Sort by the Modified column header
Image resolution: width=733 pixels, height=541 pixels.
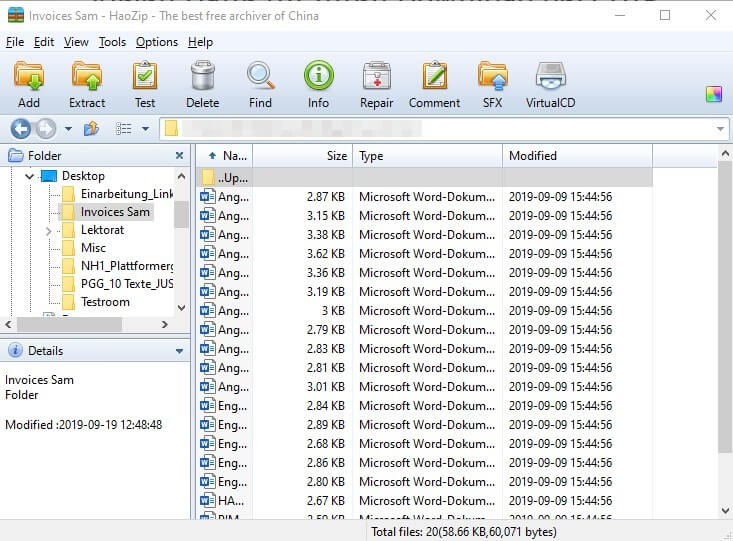[x=577, y=156]
